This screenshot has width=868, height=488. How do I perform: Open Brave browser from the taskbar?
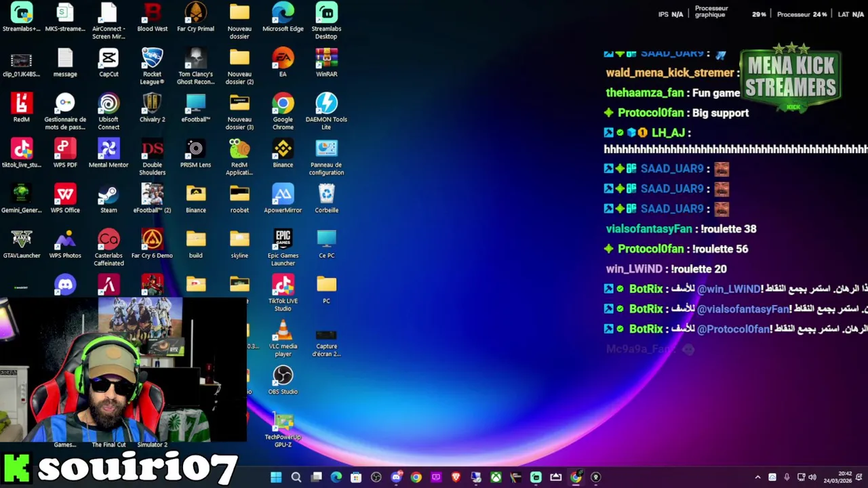(456, 477)
